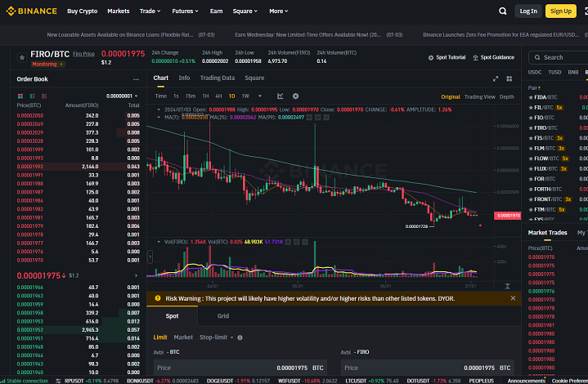This screenshot has width=588, height=384.
Task: Click the Log In button
Action: [528, 11]
